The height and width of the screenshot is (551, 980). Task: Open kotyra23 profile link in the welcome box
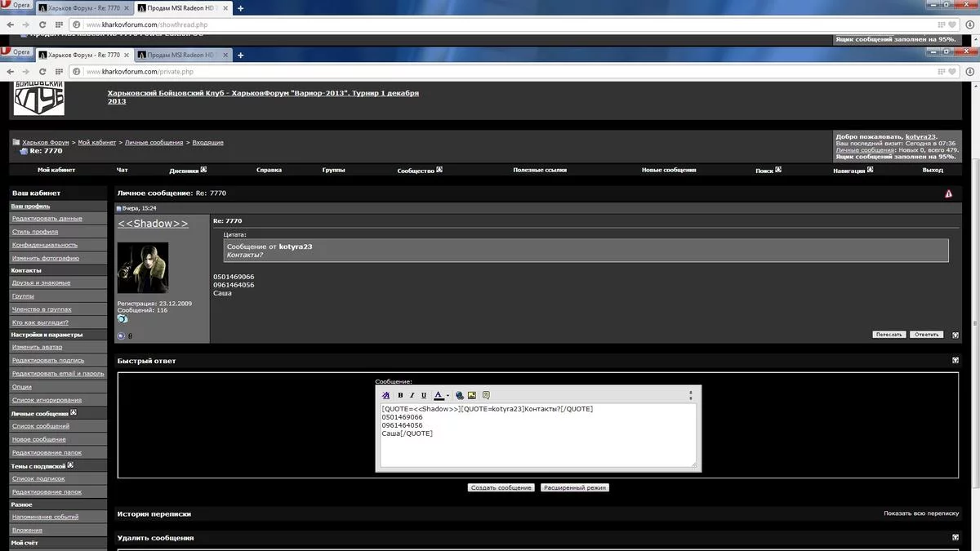(920, 136)
